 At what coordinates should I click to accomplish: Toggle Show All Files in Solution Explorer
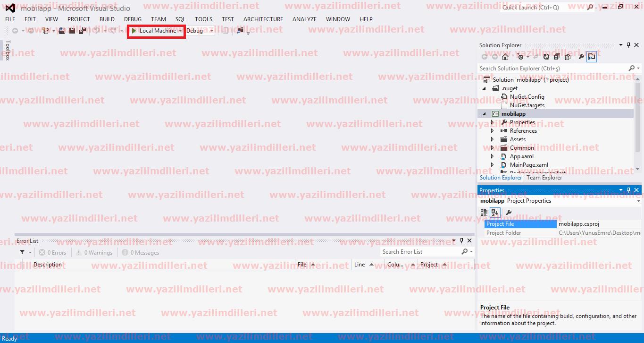pos(568,57)
